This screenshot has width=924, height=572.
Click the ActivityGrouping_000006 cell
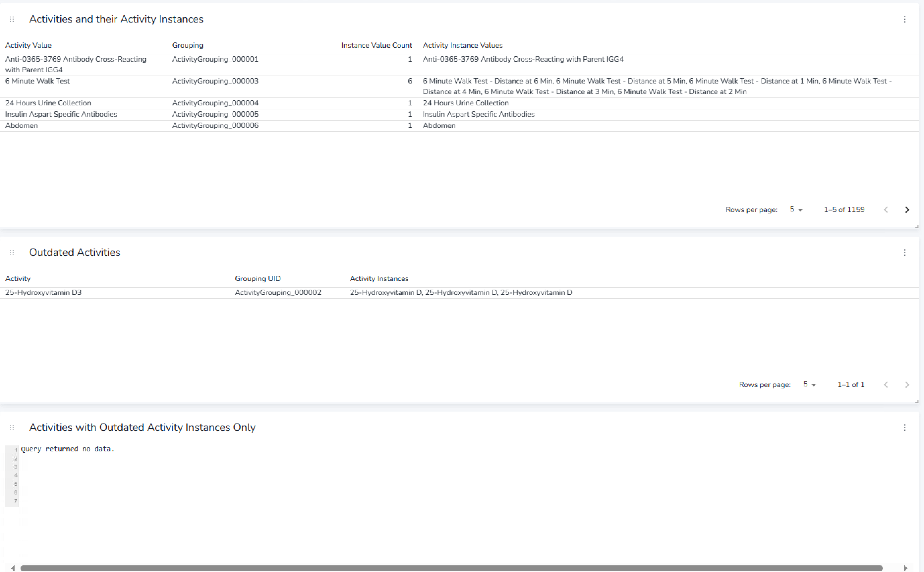coord(215,126)
